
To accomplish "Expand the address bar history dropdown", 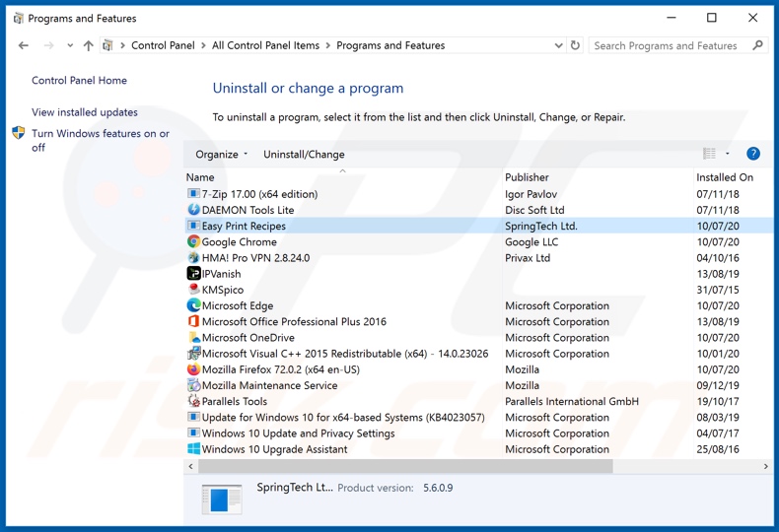I will click(558, 45).
